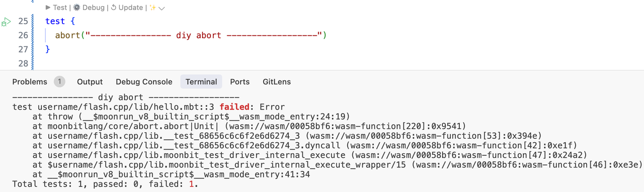Start the Debug code lens action
This screenshot has width=644, height=192.
[x=89, y=8]
